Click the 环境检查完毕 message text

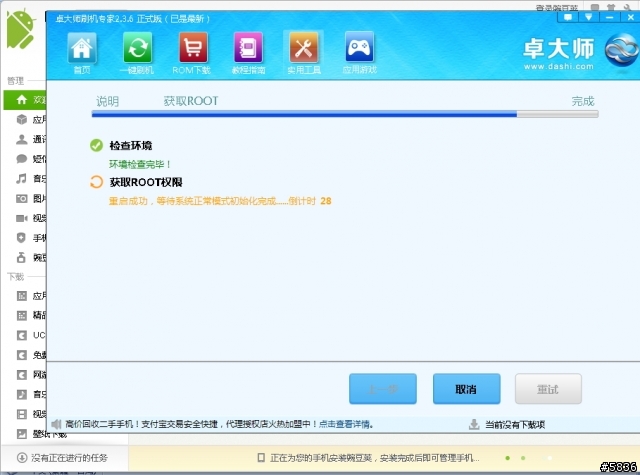pyautogui.click(x=140, y=164)
